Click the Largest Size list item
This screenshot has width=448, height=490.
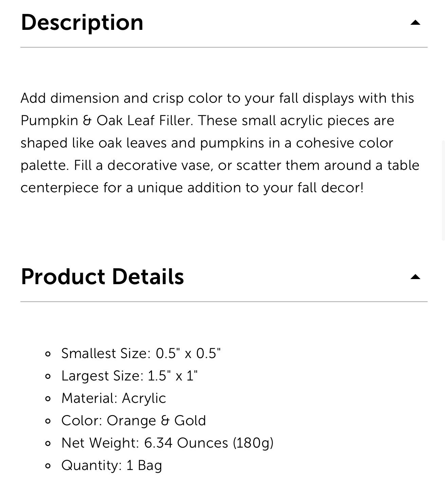129,376
